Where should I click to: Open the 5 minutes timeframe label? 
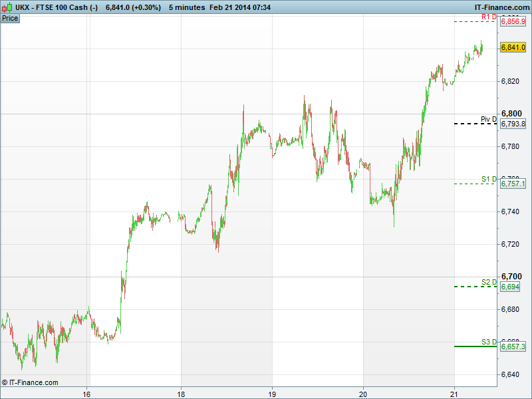pos(187,7)
